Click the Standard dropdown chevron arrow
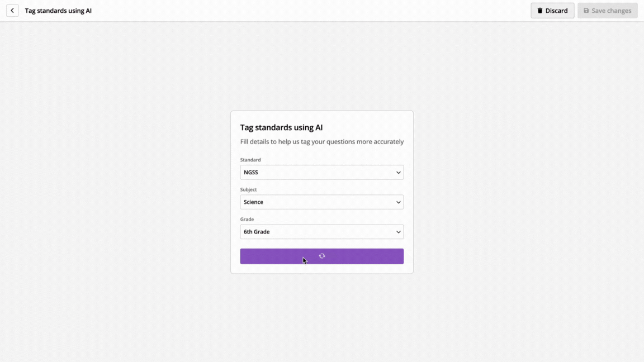 click(398, 173)
